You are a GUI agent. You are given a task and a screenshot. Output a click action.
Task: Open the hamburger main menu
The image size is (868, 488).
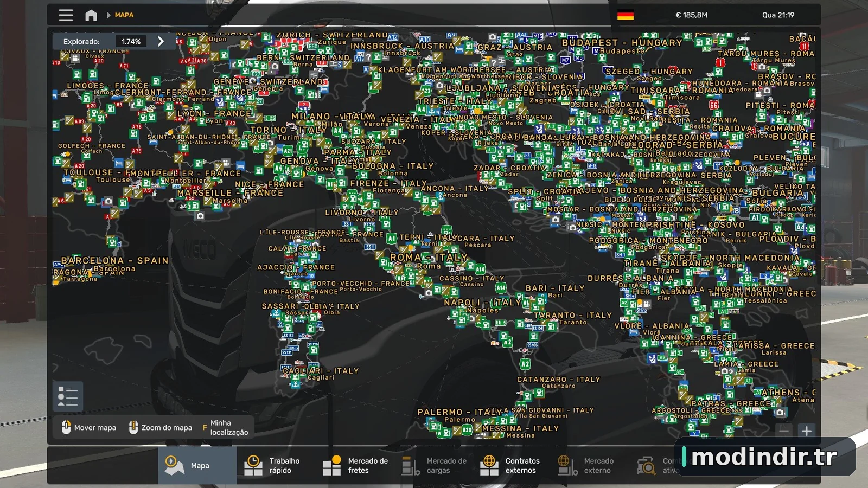(x=66, y=15)
